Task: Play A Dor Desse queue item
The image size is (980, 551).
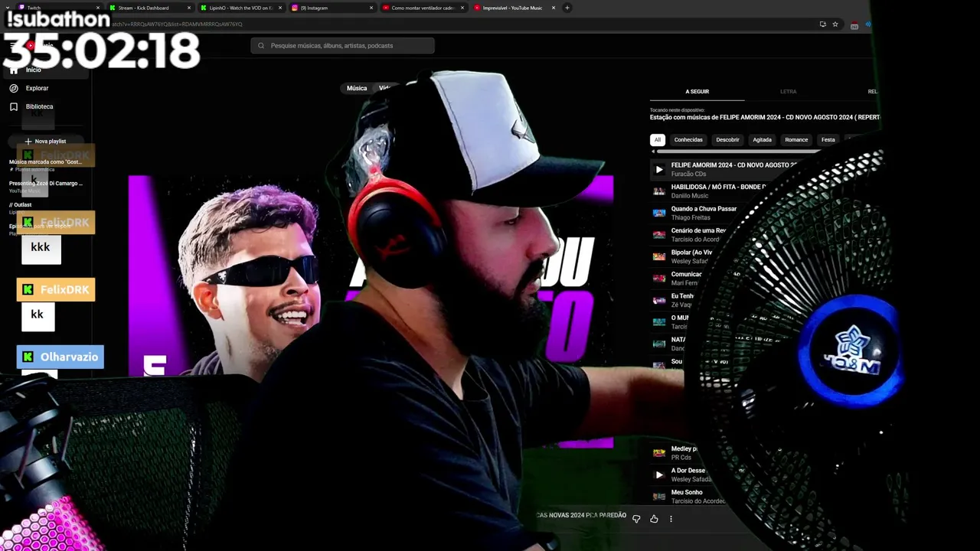Action: pyautogui.click(x=659, y=474)
